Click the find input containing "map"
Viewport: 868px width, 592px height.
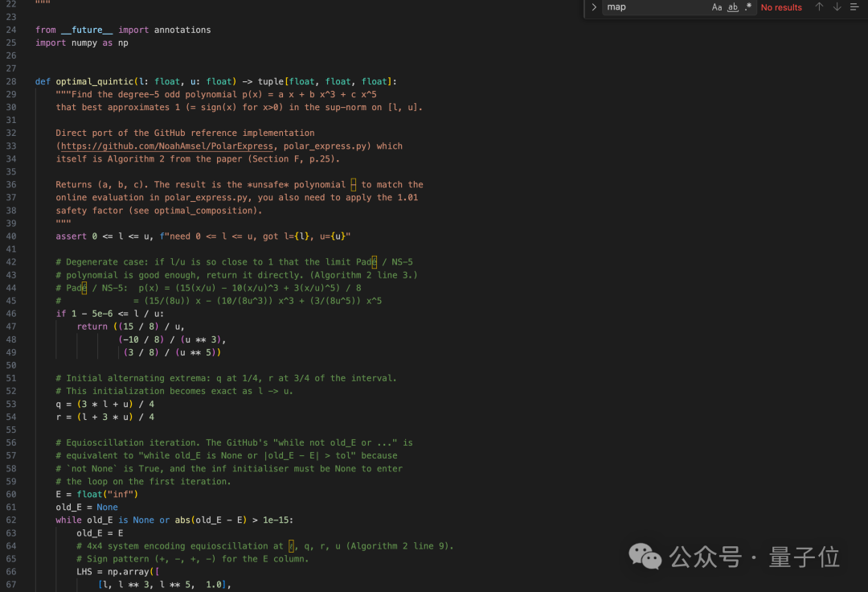(656, 7)
